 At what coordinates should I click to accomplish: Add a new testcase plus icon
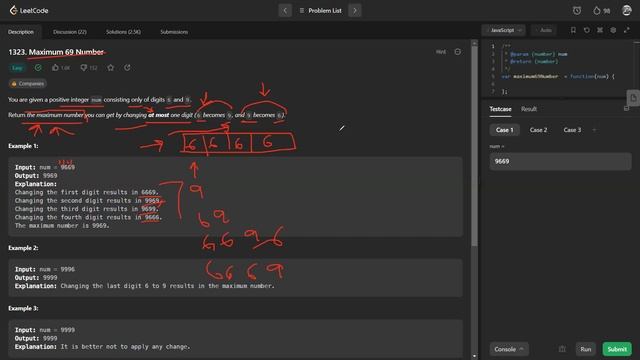tap(594, 130)
